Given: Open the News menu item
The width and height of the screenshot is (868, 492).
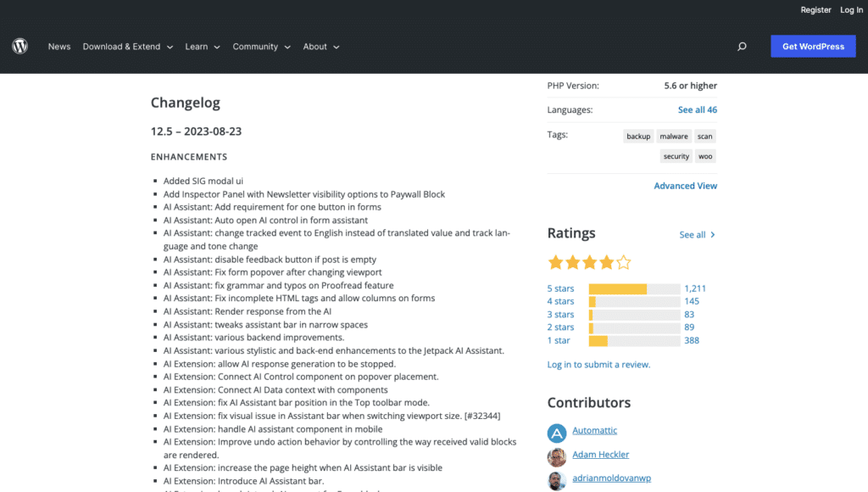Looking at the screenshot, I should tap(59, 47).
